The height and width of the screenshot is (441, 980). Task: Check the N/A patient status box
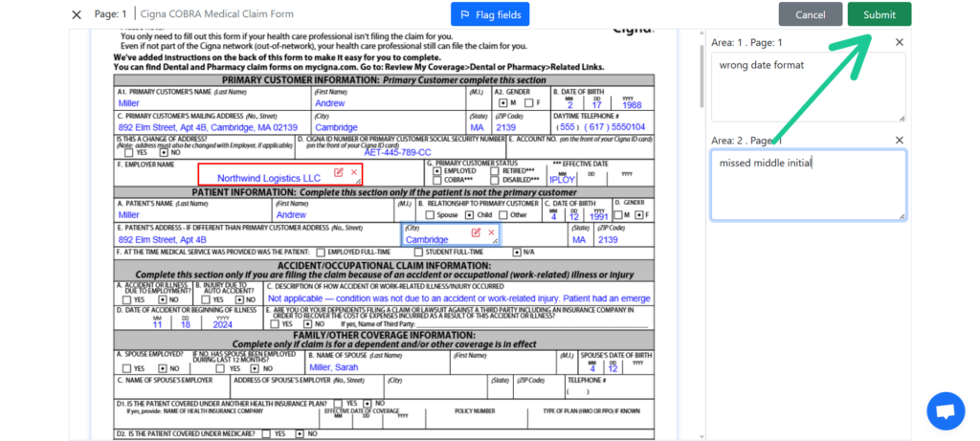point(516,253)
